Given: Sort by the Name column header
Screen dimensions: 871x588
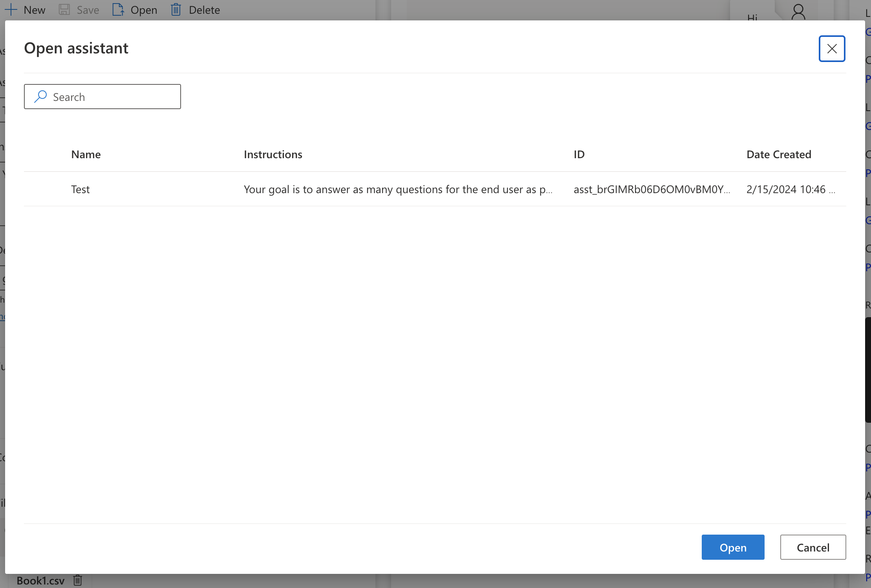Looking at the screenshot, I should point(86,155).
